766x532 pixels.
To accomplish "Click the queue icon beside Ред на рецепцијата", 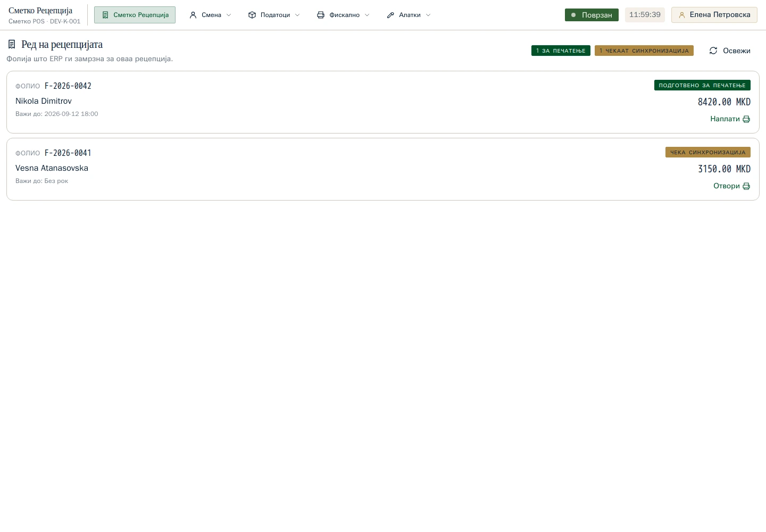I will pyautogui.click(x=12, y=44).
